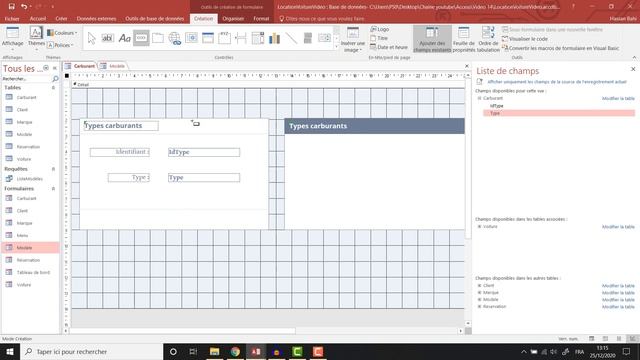The image size is (640, 360).
Task: Collapse the Requêtes group
Action: [53, 169]
